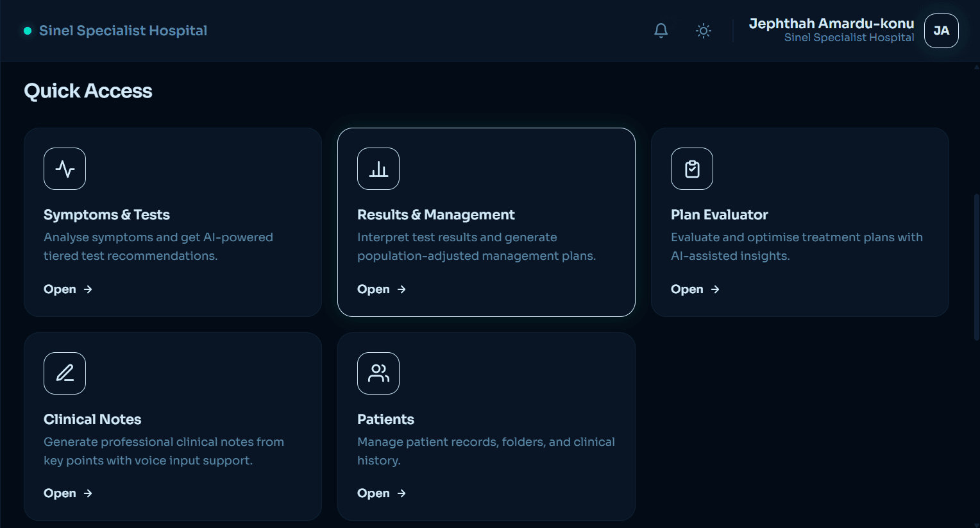980x528 pixels.
Task: Click the page vertical scrollbar
Action: (x=976, y=266)
